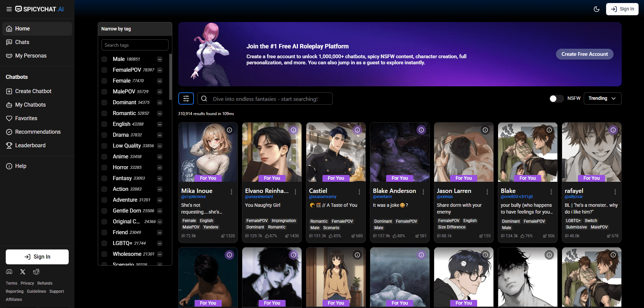Exclude the Male tag with minus icon
The height and width of the screenshot is (308, 644).
(160, 59)
